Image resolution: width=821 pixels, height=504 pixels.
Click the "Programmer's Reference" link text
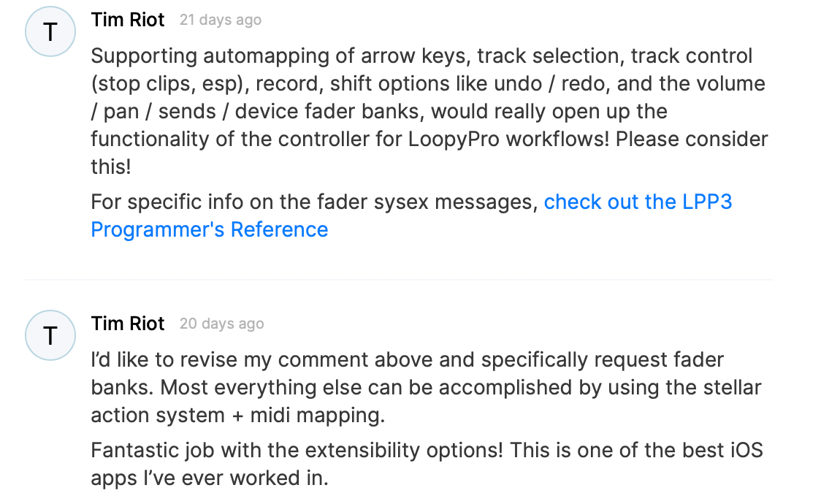pyautogui.click(x=209, y=229)
